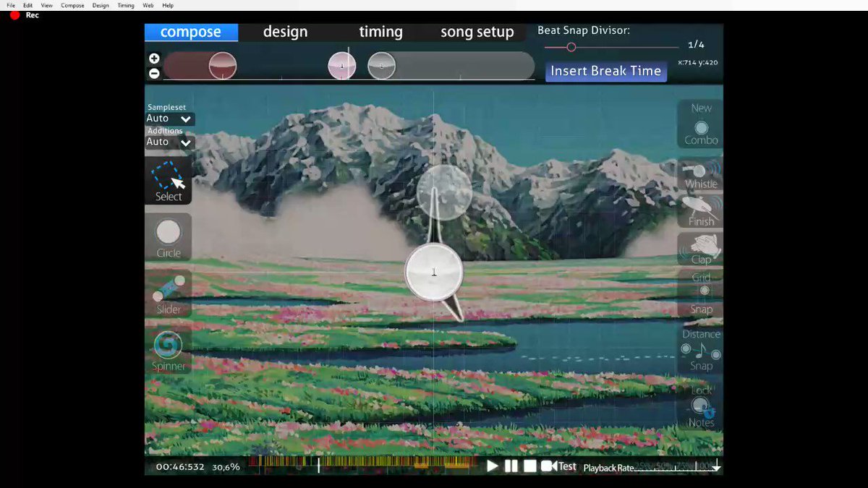Screen dimensions: 868x488
Task: Stop the song playback
Action: (530, 466)
